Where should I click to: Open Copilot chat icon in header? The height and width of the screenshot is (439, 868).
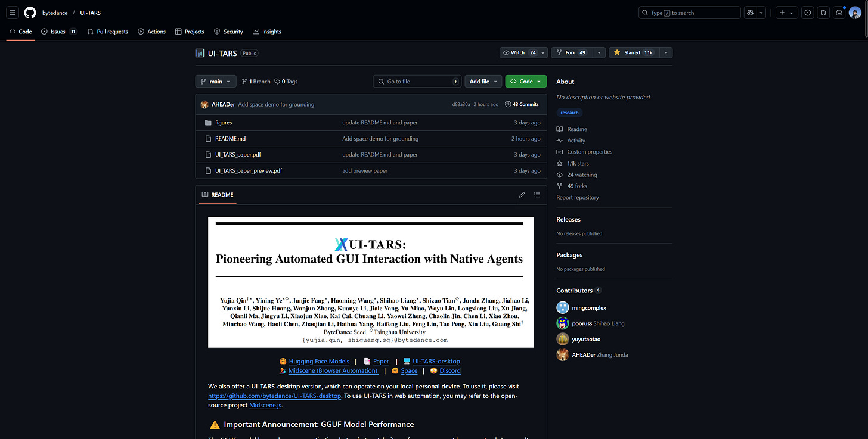point(749,13)
